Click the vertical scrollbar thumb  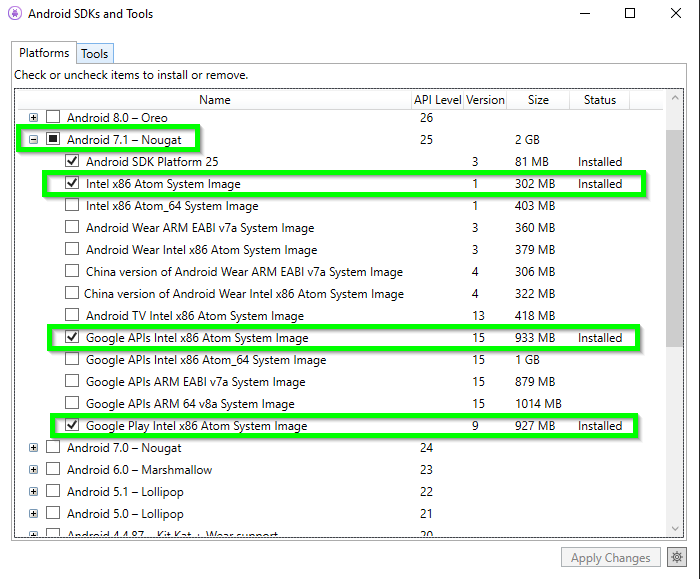point(675,238)
